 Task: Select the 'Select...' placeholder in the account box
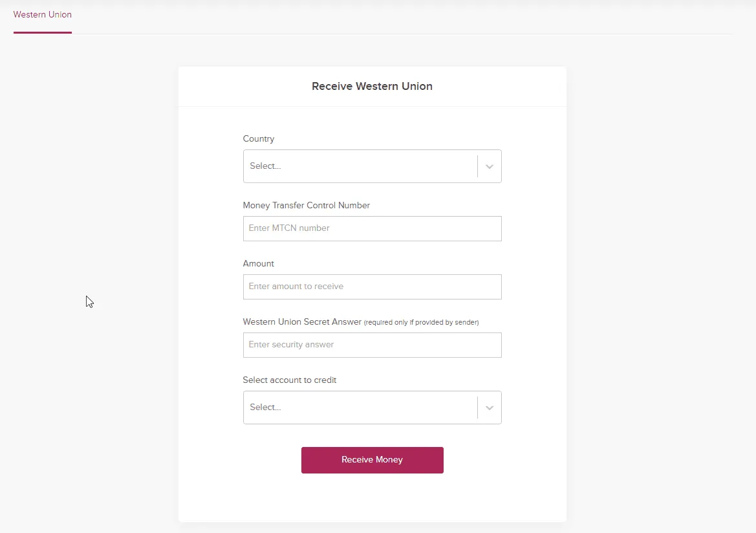(265, 407)
